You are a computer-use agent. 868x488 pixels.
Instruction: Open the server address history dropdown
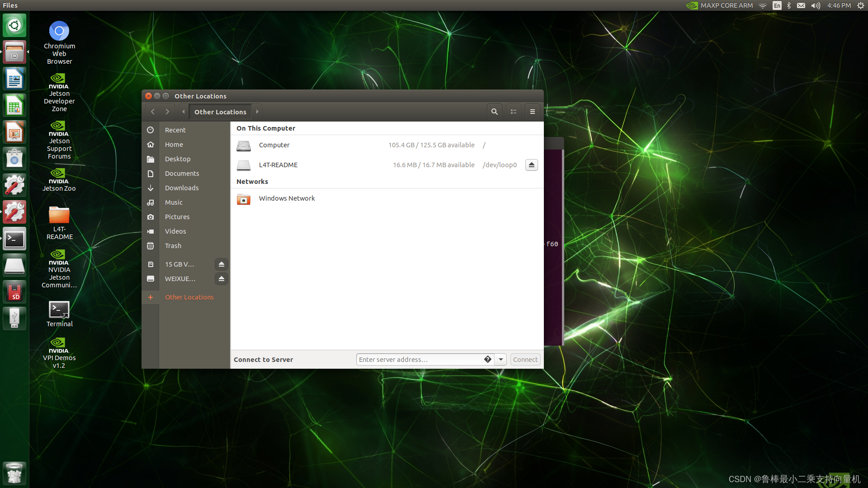click(500, 359)
